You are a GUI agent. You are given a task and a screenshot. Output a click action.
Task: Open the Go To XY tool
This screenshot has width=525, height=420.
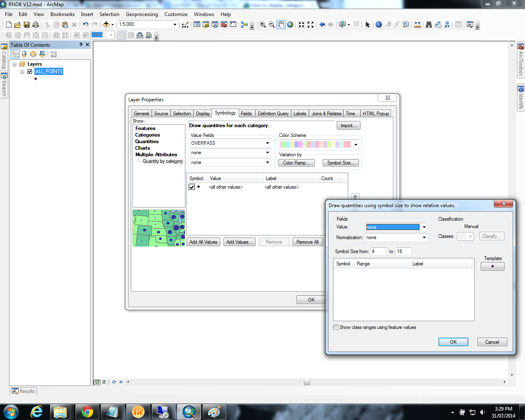[x=447, y=25]
